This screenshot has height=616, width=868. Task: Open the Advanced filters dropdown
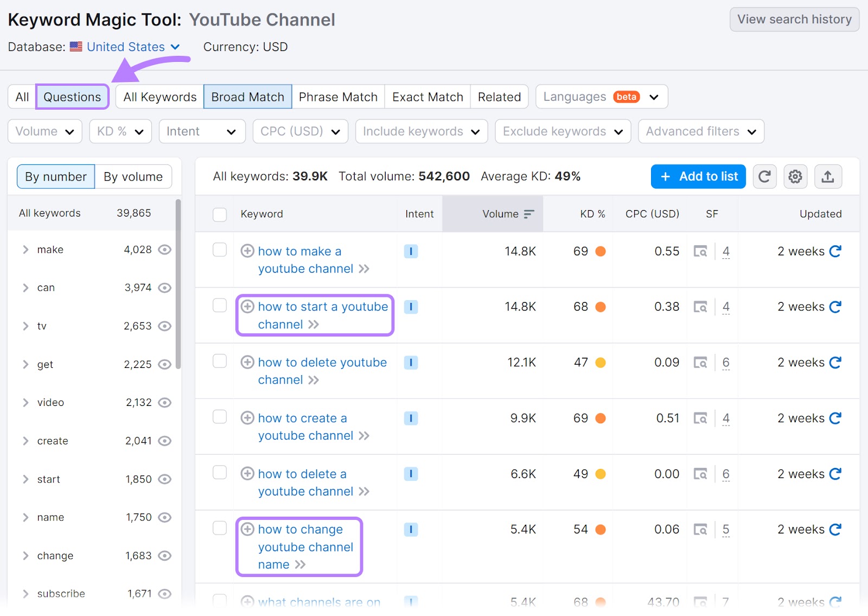[700, 131]
